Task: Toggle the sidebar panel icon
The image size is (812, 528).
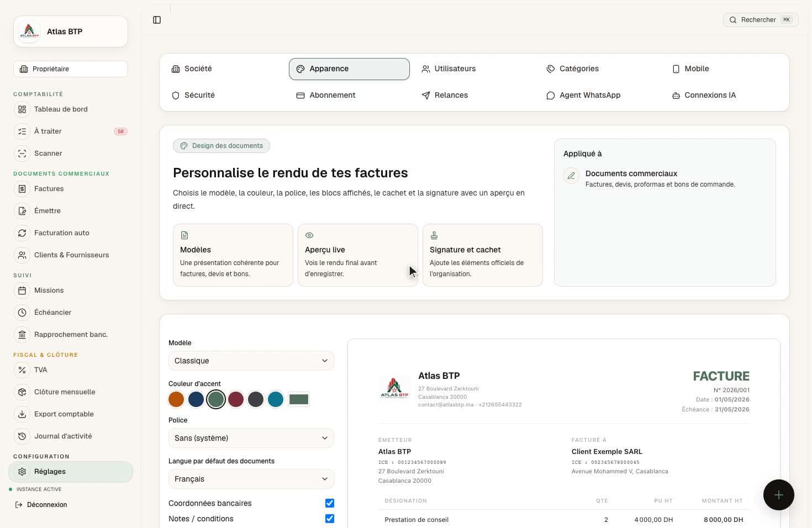Action: (x=157, y=20)
